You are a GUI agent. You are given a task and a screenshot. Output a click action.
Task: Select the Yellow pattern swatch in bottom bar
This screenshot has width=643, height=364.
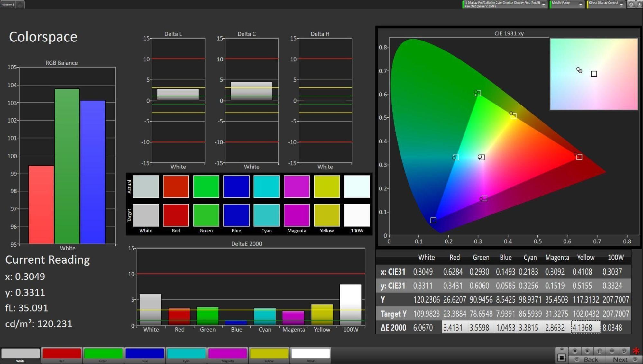click(x=269, y=355)
